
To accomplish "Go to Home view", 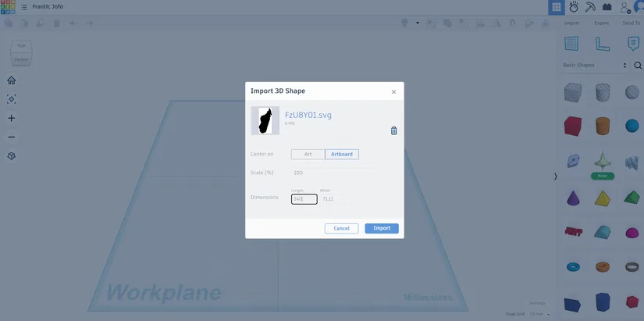I will pos(12,80).
